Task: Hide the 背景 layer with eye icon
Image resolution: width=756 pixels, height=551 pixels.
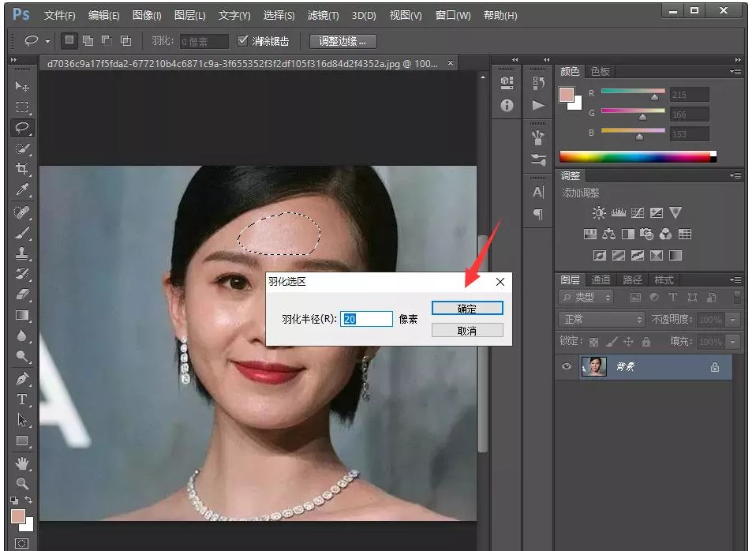Action: coord(565,367)
